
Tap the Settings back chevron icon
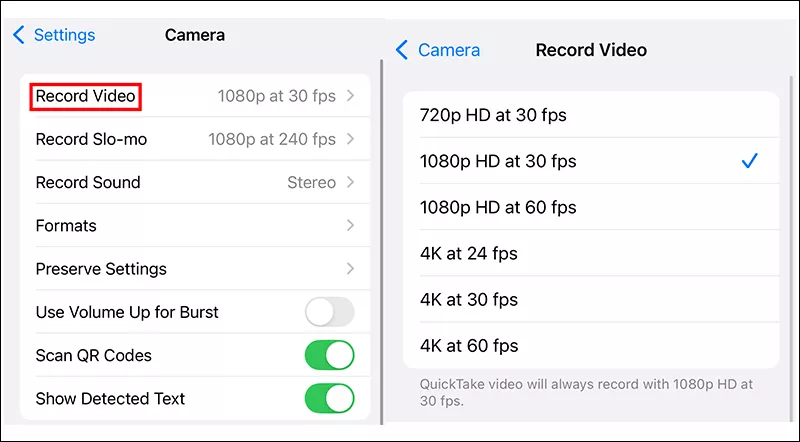(x=19, y=35)
